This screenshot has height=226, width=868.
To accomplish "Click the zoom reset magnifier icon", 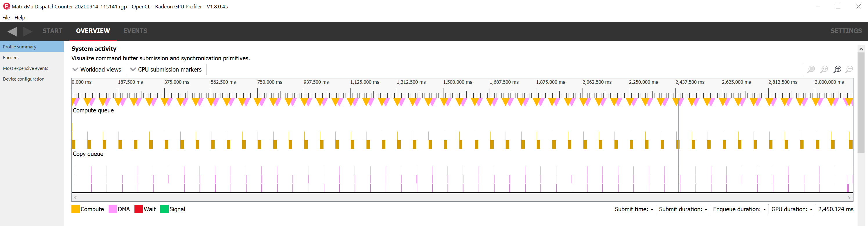I will point(824,69).
